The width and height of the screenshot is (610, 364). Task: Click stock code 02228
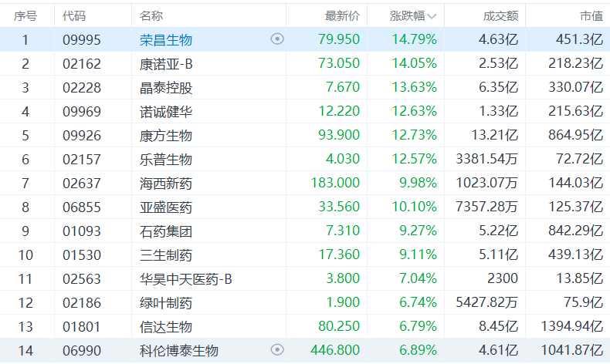click(x=82, y=88)
